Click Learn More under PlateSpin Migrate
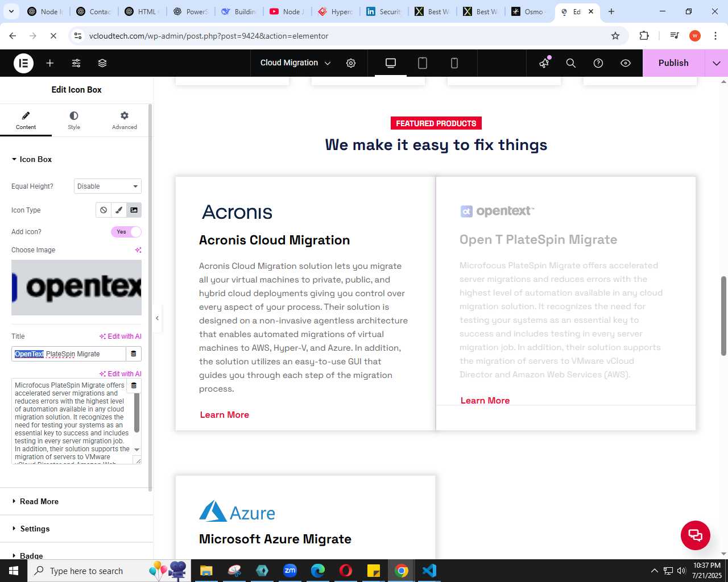728x582 pixels. 485,401
